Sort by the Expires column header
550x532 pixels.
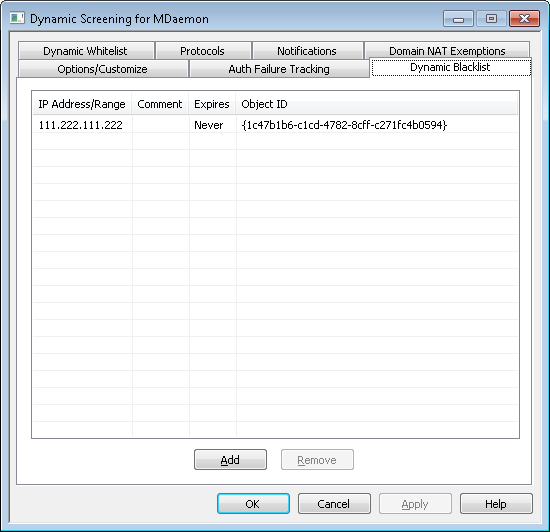[212, 104]
